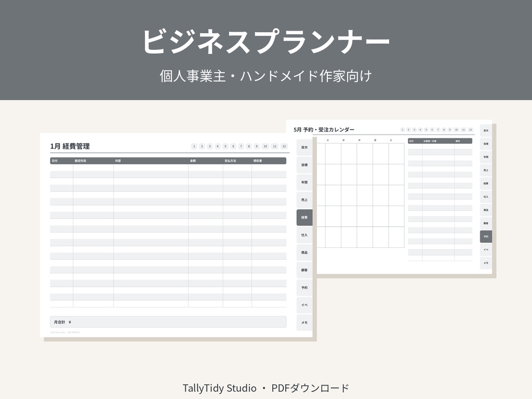Click お客様・内容 header in booking list

click(x=430, y=141)
